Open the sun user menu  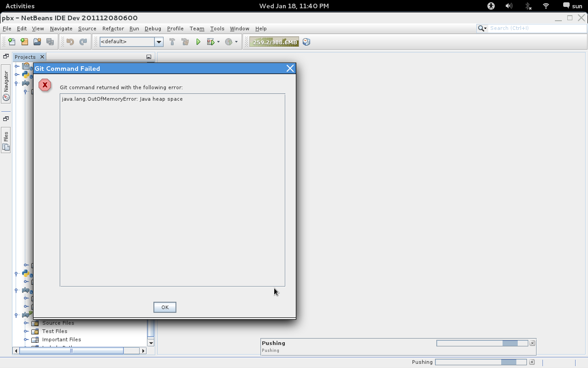(x=572, y=6)
